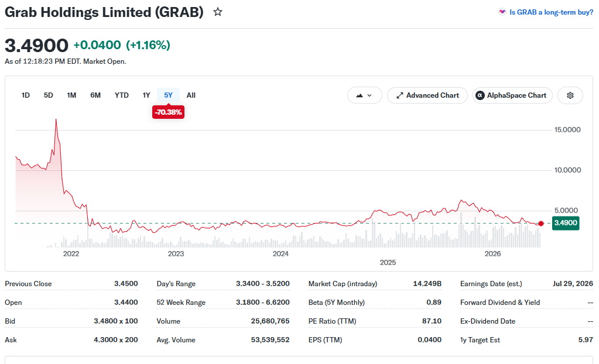Show All time price history
The height and width of the screenshot is (364, 599).
[x=191, y=95]
